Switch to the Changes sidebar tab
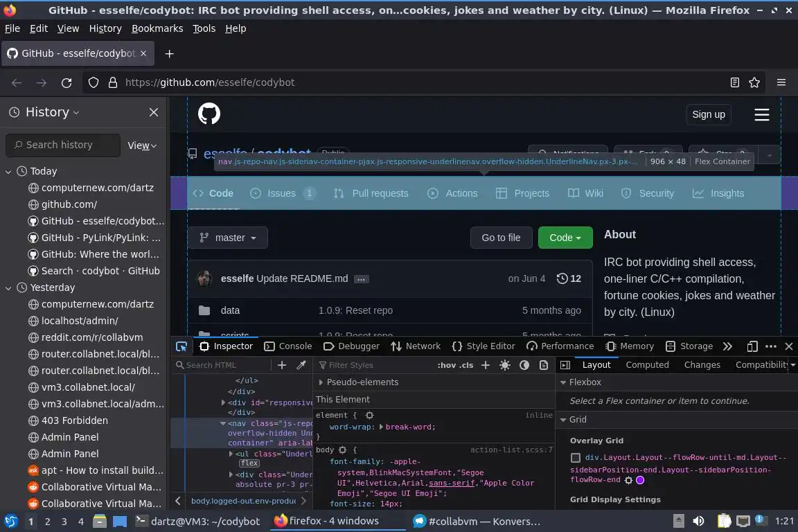The height and width of the screenshot is (532, 798). (702, 365)
